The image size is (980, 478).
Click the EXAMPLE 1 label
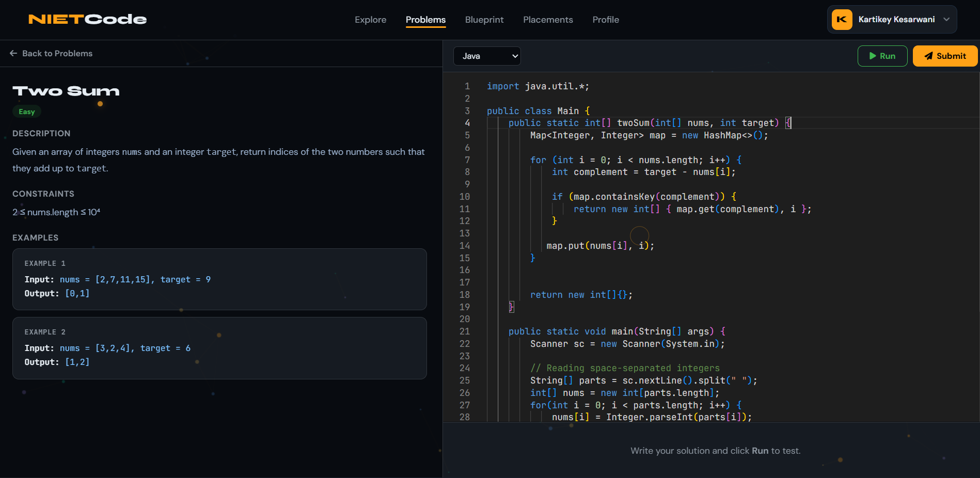click(x=45, y=263)
